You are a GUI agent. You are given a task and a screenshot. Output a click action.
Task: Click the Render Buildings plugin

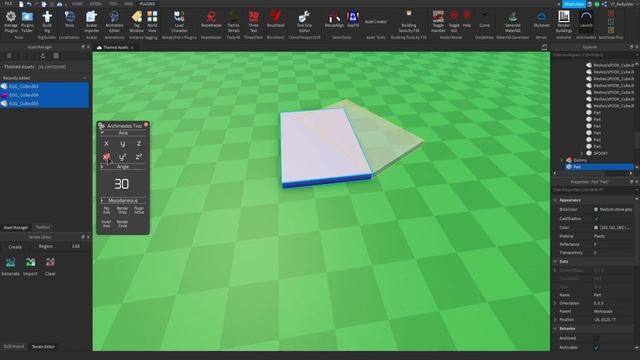tap(564, 22)
